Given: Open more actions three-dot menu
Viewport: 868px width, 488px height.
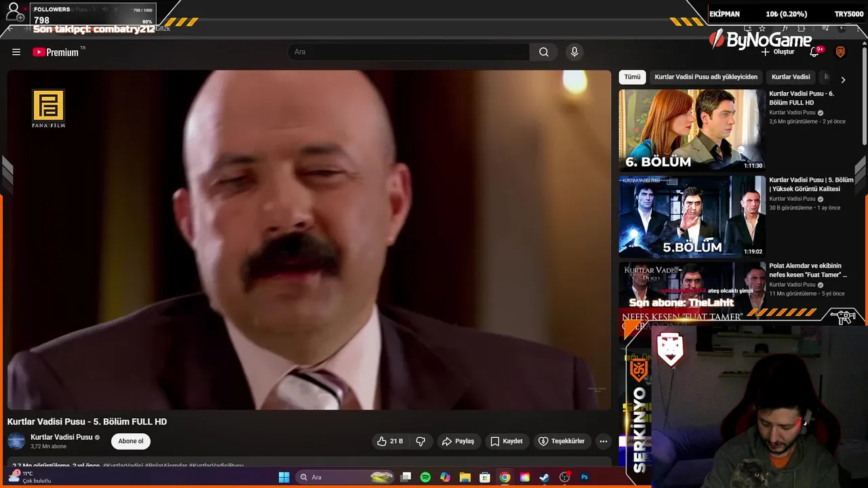Looking at the screenshot, I should pyautogui.click(x=603, y=441).
